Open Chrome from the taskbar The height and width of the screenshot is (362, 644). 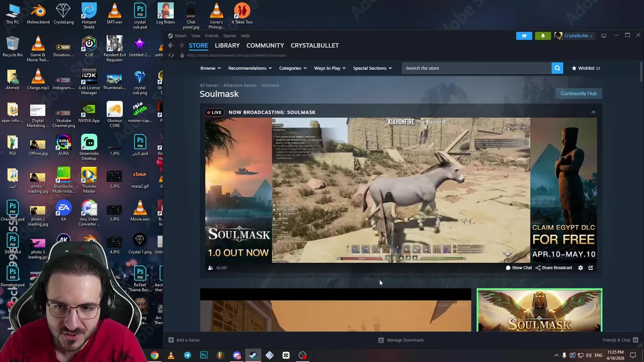tap(154, 355)
